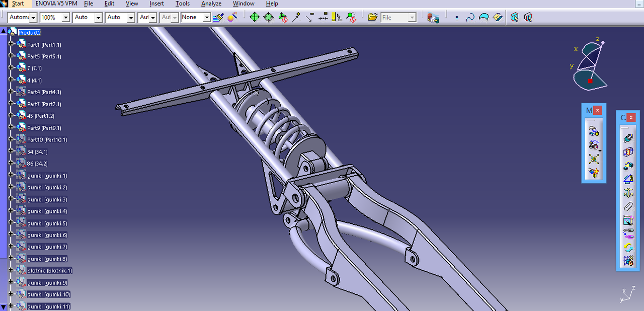Screen dimensions: 644x311
Task: Click the first green four-arrow move icon
Action: tap(255, 17)
